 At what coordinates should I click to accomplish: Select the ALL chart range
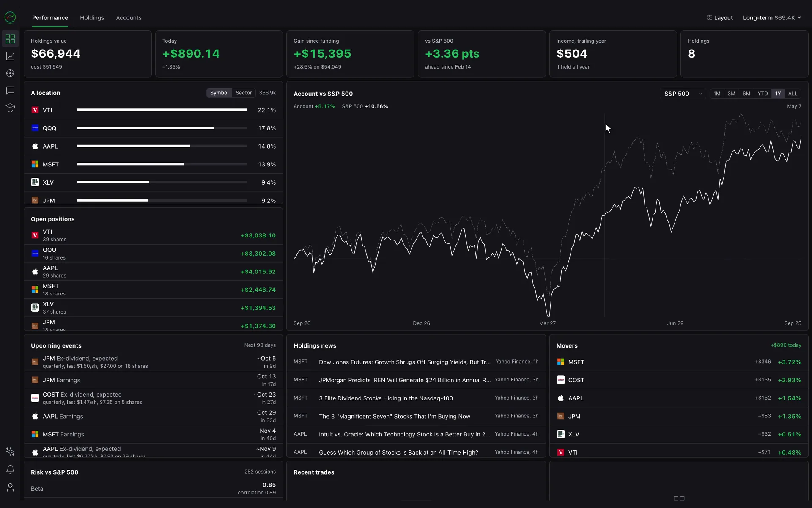793,94
